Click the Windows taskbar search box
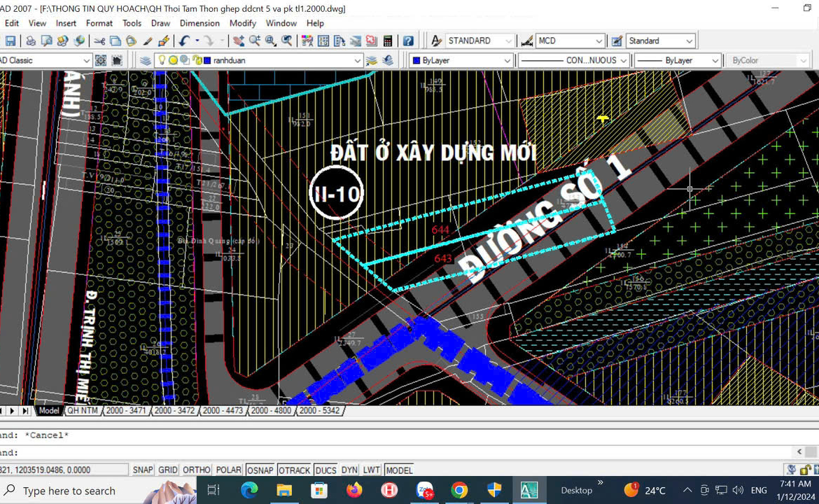Image resolution: width=819 pixels, height=504 pixels. (69, 491)
